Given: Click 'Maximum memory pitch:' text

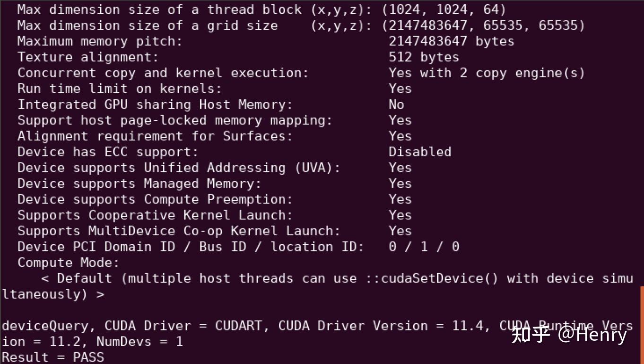Looking at the screenshot, I should click(x=100, y=41).
